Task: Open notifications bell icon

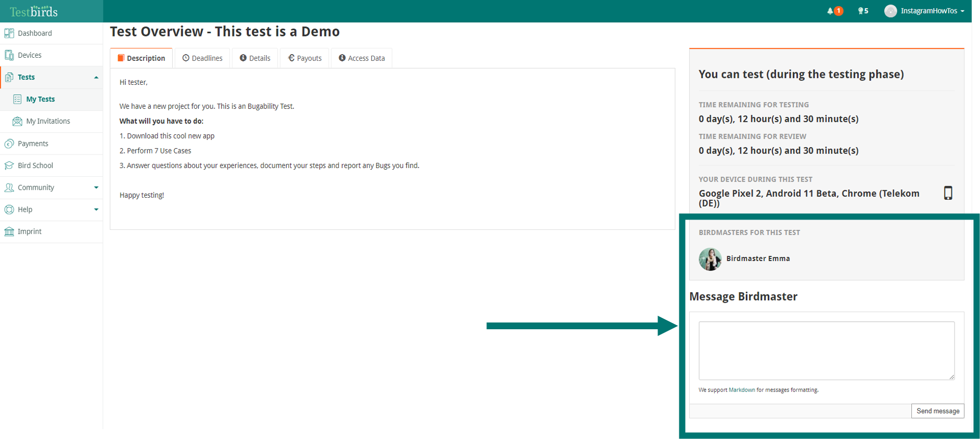Action: [830, 11]
